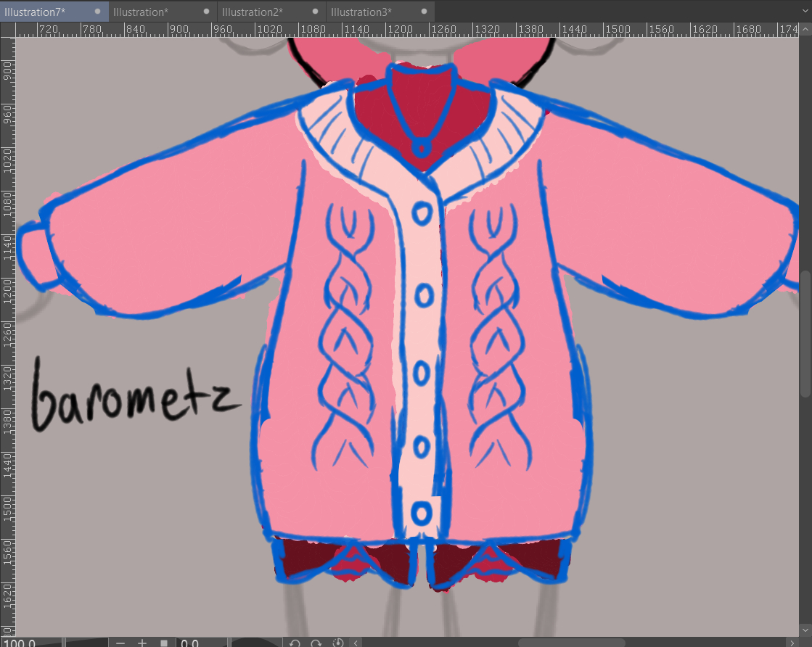Click the zoom out minus icon
The width and height of the screenshot is (812, 647).
coord(120,643)
